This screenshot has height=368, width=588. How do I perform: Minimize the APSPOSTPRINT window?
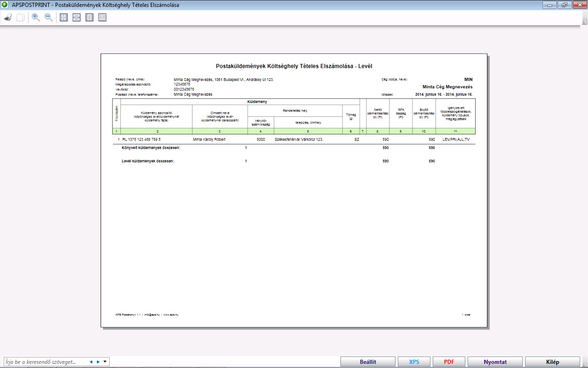tap(549, 5)
